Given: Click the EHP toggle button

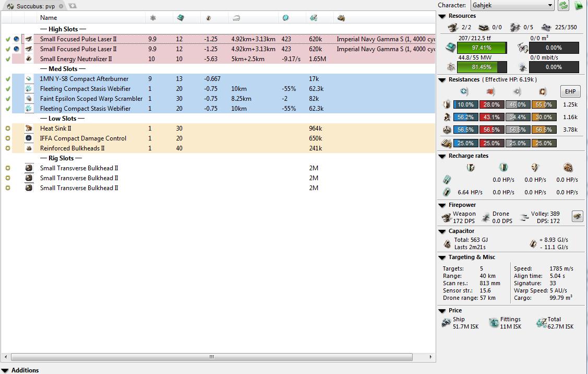Looking at the screenshot, I should [570, 91].
